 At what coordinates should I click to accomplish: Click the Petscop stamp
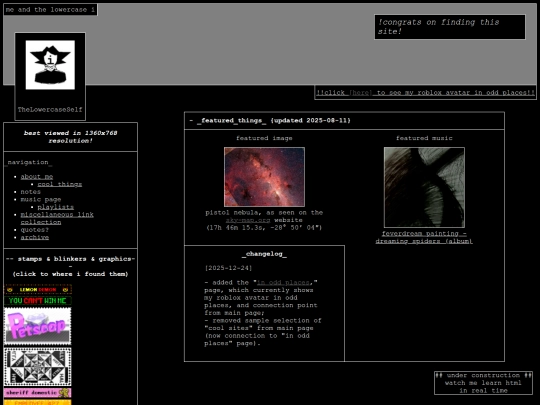[x=38, y=326]
